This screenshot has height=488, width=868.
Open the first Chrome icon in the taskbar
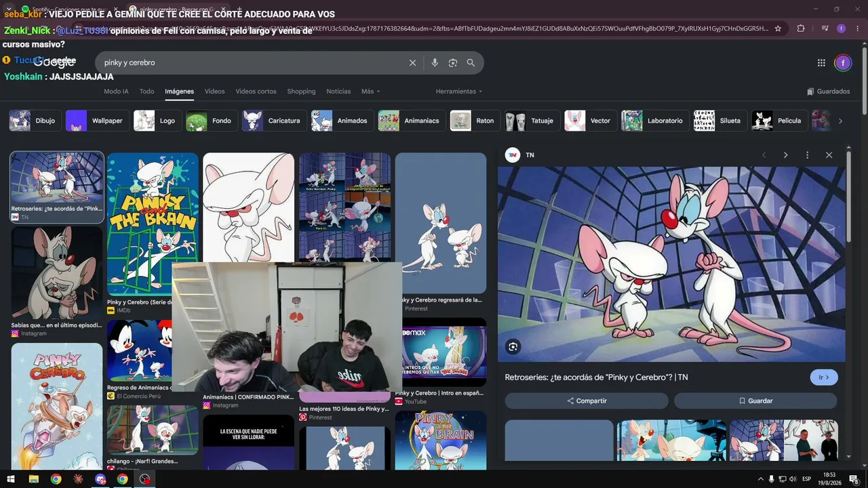[56, 479]
